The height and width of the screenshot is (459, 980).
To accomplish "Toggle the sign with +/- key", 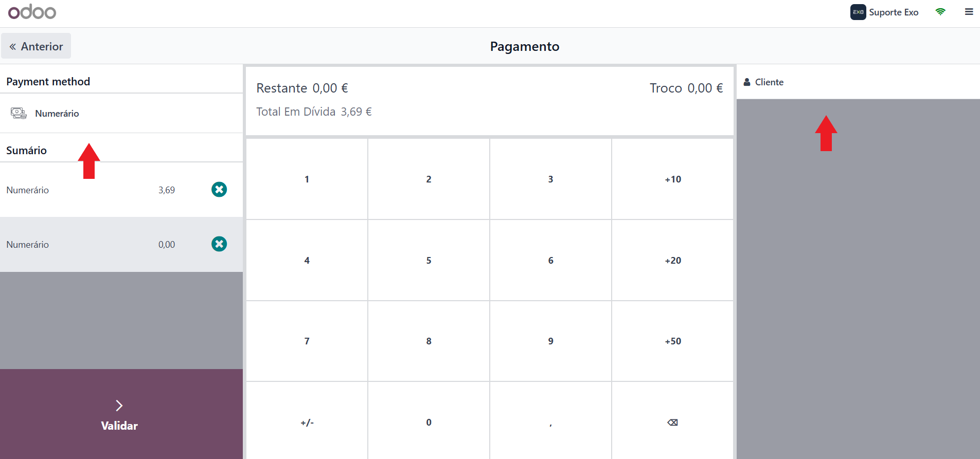I will click(307, 422).
